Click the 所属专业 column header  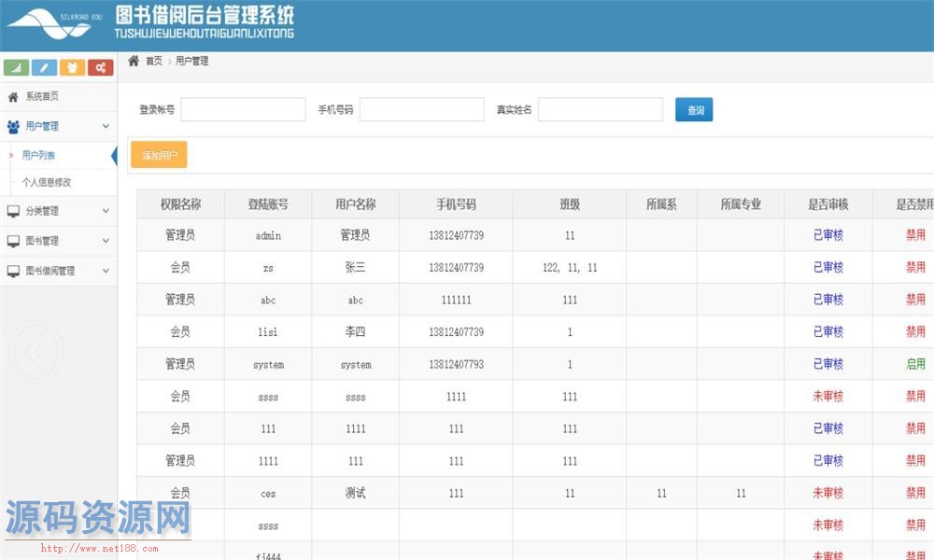tap(741, 204)
